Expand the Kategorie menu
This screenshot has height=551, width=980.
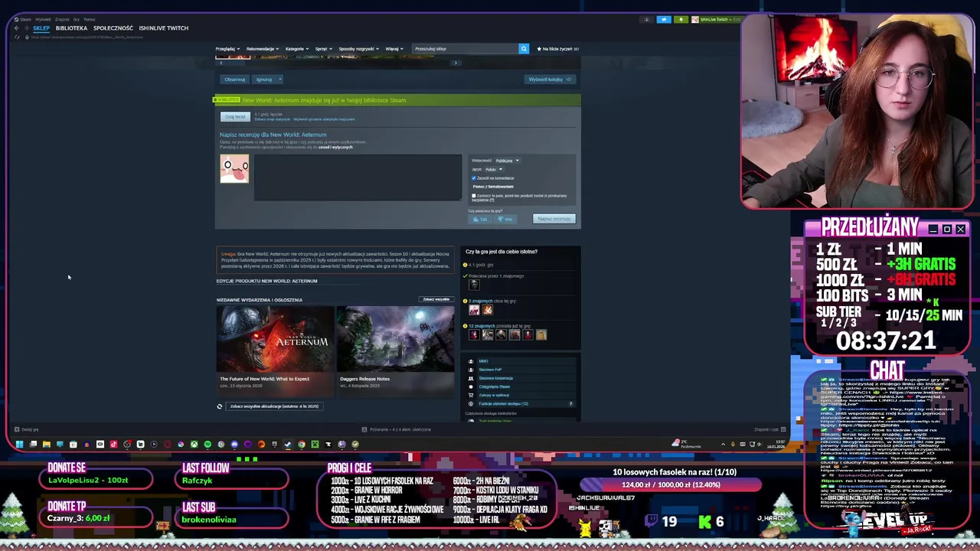tap(297, 49)
